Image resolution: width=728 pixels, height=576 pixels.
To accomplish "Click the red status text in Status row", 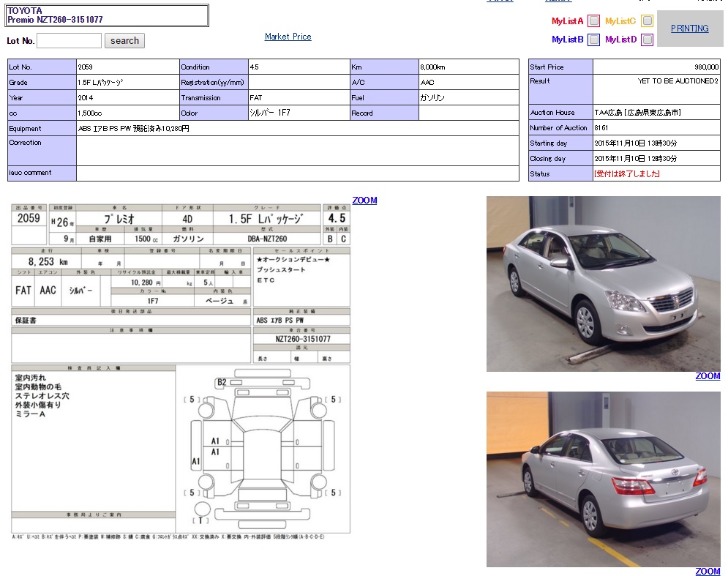I will [627, 174].
